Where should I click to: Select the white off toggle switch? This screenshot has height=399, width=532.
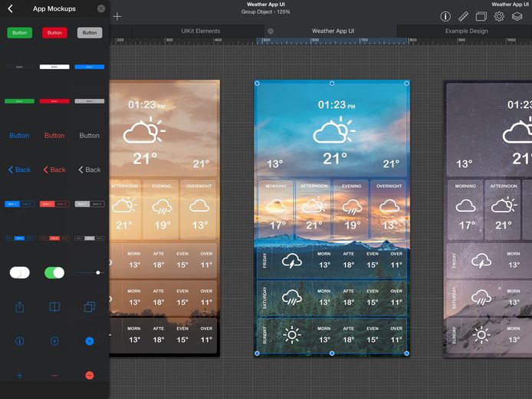[x=20, y=272]
